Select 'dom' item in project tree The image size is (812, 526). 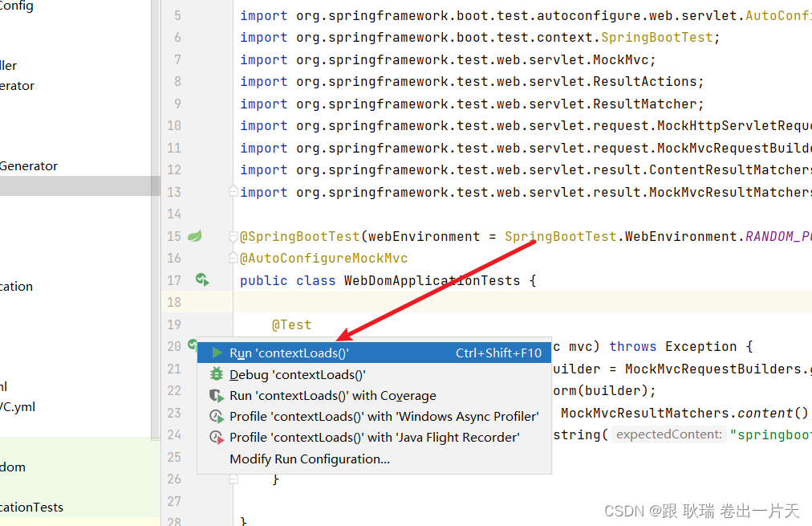pyautogui.click(x=13, y=467)
